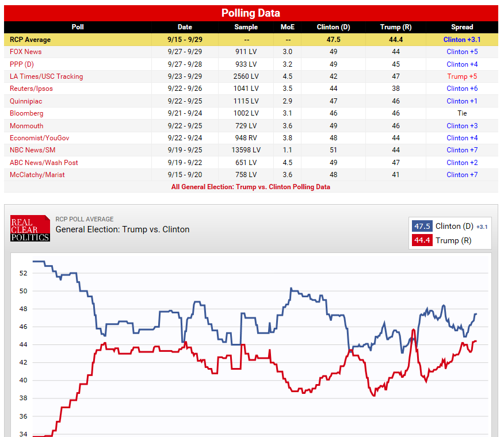Click the Clinton +5 spread for FOX News
This screenshot has width=504, height=437.
click(x=462, y=52)
